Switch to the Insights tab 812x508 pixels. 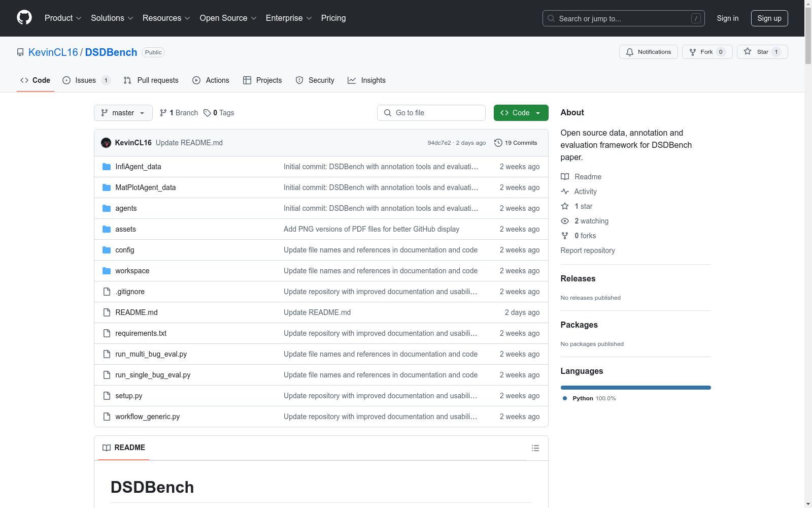pyautogui.click(x=366, y=80)
